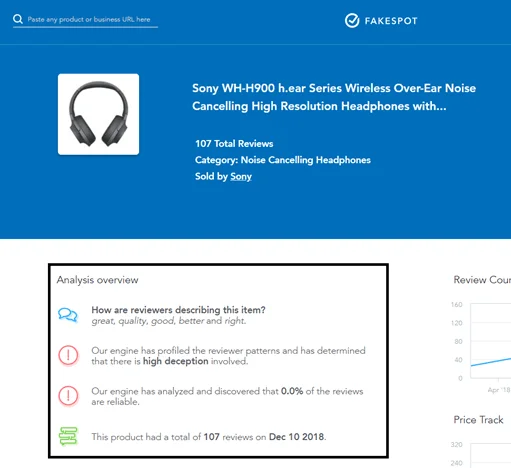This screenshot has width=511, height=468.
Task: Click the 107 Total Reviews text
Action: coord(234,144)
